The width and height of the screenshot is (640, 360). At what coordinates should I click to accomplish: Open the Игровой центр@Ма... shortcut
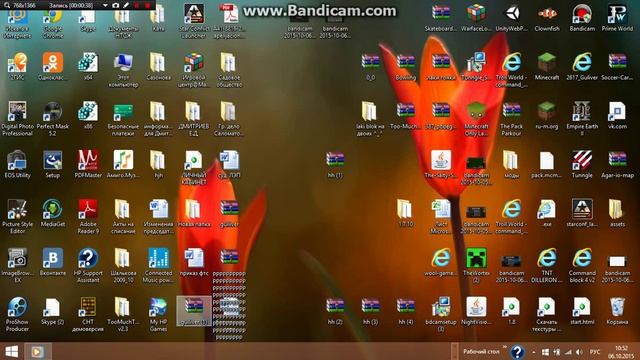coord(194,70)
